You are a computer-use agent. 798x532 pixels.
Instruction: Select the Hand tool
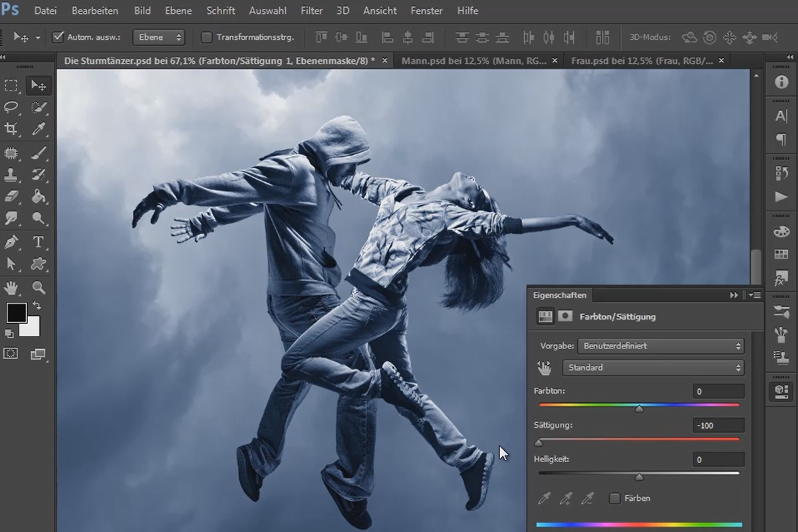[x=11, y=287]
